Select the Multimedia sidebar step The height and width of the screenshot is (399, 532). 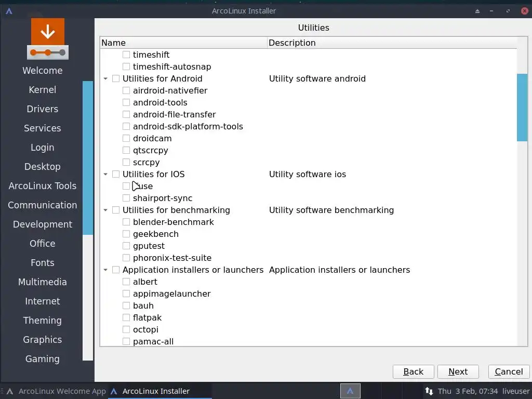tap(43, 282)
